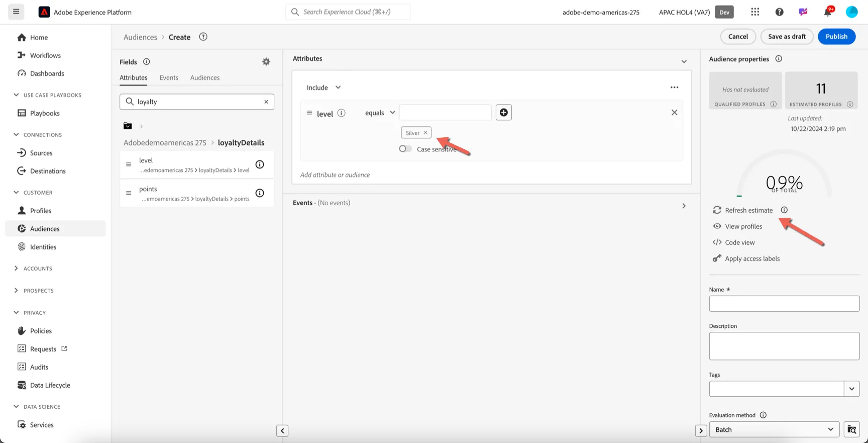Show info for the points field
This screenshot has width=868, height=443.
[x=260, y=193]
